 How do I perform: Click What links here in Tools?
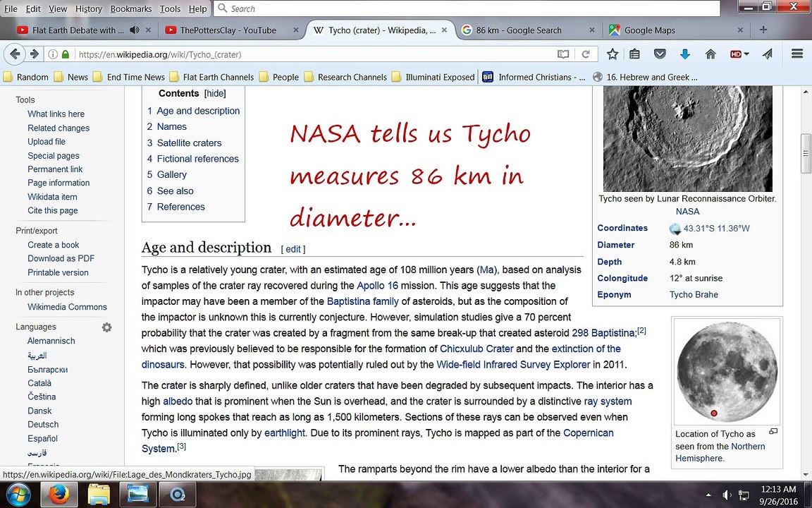pos(56,114)
